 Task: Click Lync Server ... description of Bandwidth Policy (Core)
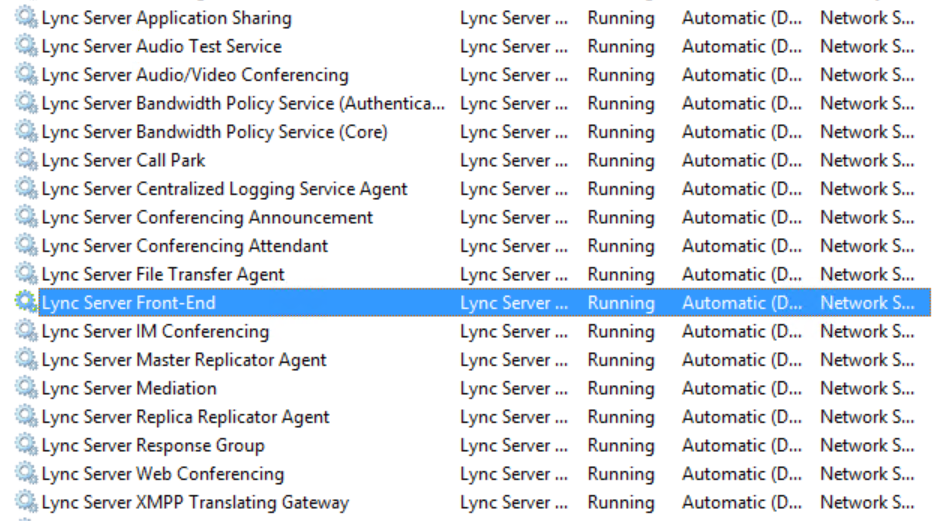point(514,132)
